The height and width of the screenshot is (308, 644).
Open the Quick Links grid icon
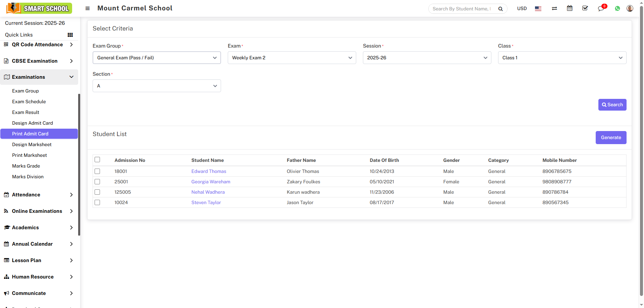tap(70, 35)
